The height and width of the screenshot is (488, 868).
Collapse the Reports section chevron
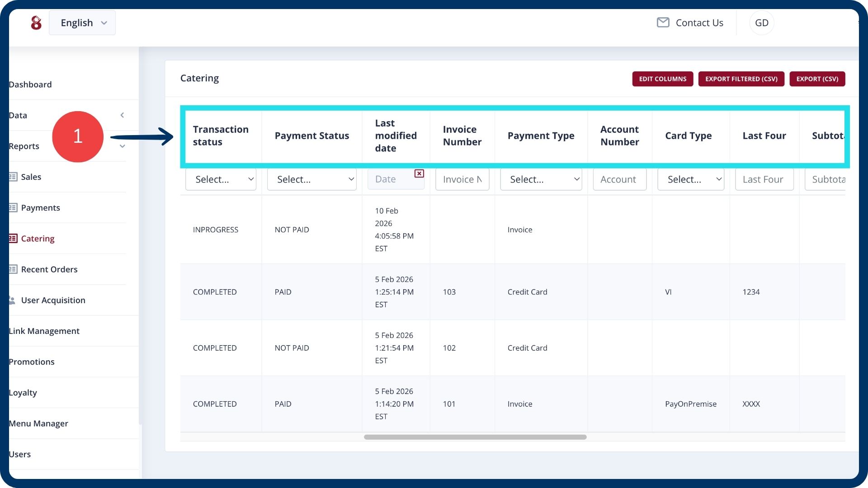122,146
